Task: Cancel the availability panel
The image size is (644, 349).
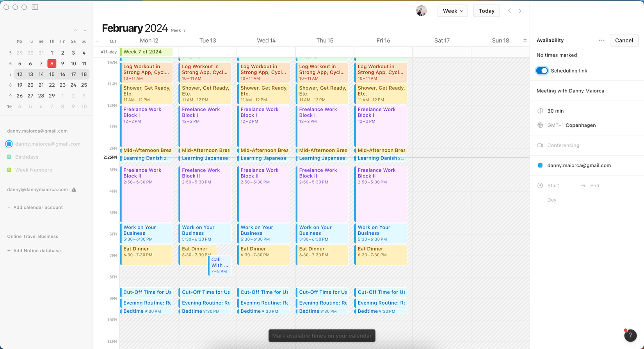Action: pyautogui.click(x=624, y=40)
